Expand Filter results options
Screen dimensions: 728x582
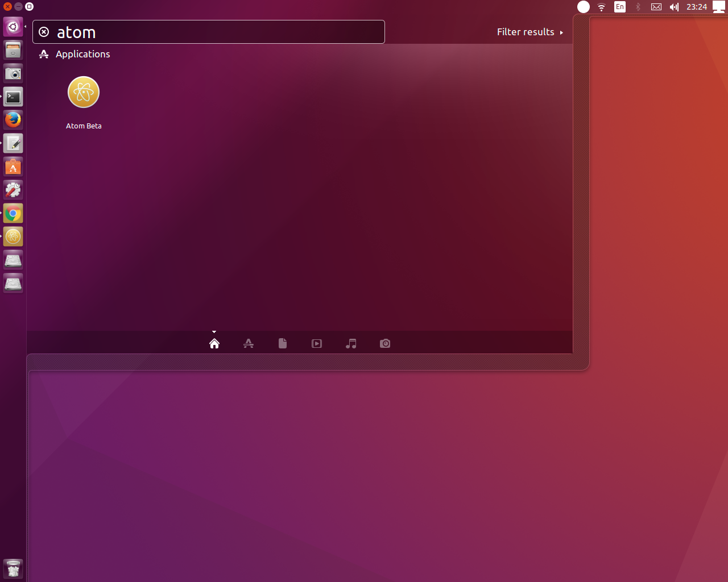tap(530, 32)
